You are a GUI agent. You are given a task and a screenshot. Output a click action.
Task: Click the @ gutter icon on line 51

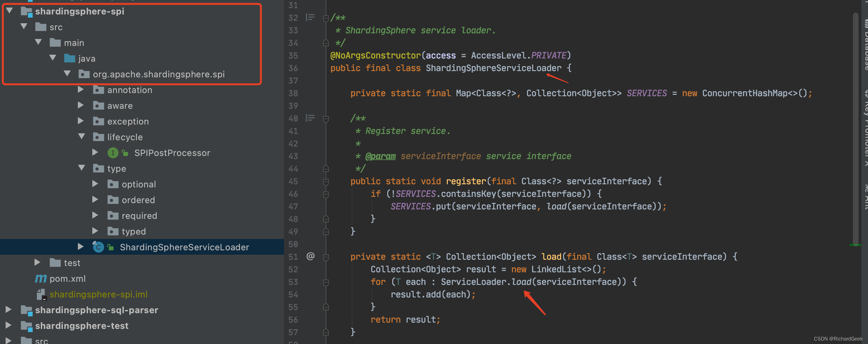[x=310, y=256]
